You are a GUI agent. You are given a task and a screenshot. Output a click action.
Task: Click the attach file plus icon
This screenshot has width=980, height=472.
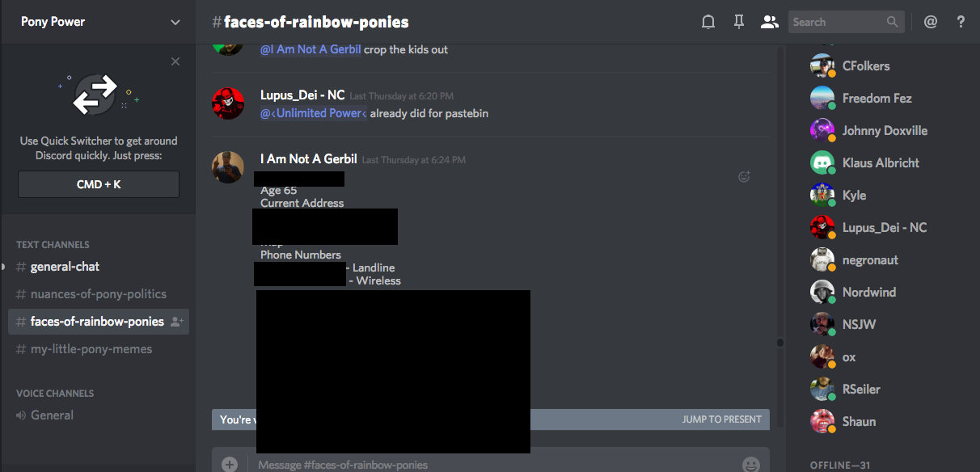230,464
